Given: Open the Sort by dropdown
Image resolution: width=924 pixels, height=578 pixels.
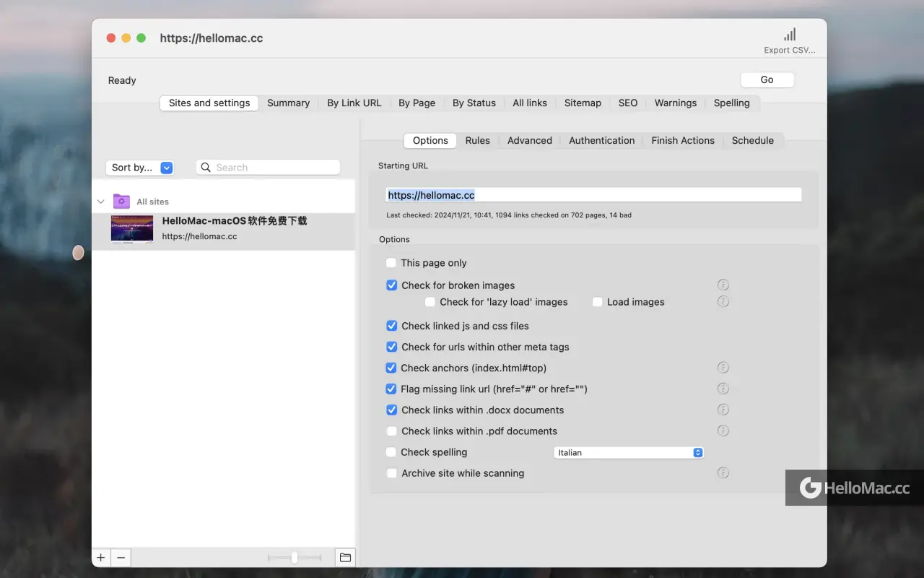Looking at the screenshot, I should [139, 168].
